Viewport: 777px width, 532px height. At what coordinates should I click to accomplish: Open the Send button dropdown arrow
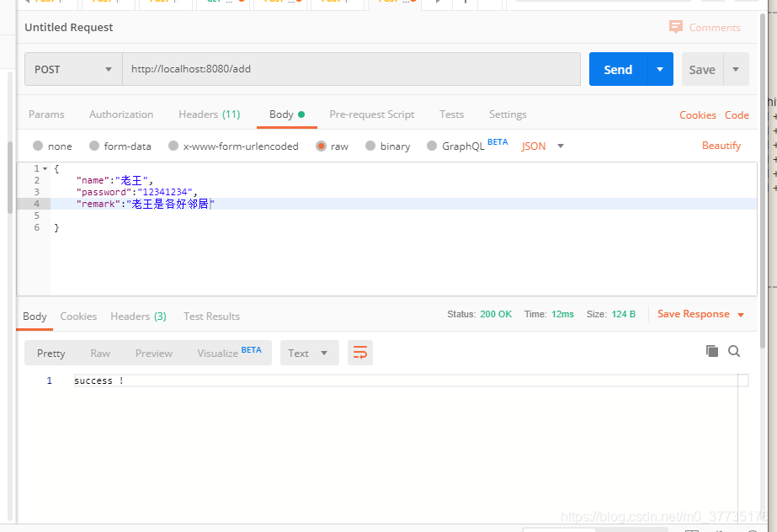coord(660,69)
